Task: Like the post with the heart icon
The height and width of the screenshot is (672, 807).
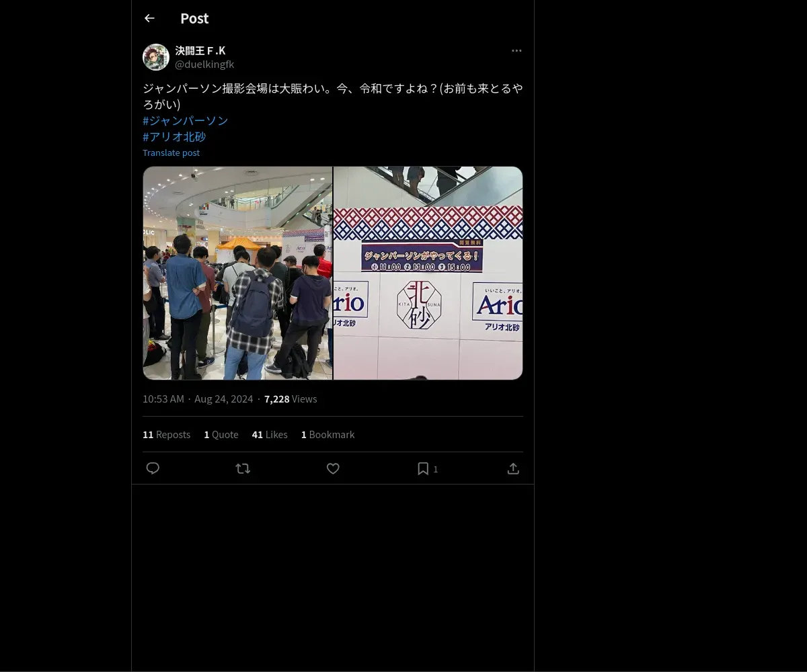Action: pos(333,468)
